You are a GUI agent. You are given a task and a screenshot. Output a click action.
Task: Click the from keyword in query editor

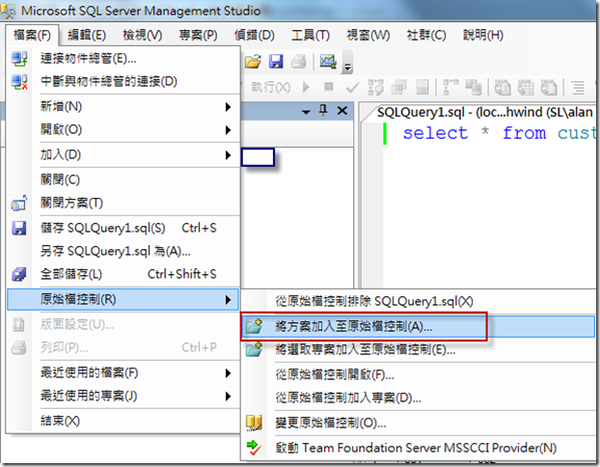pos(524,133)
